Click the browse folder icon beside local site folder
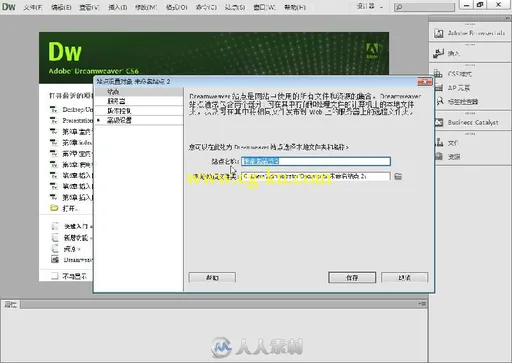 (x=398, y=176)
